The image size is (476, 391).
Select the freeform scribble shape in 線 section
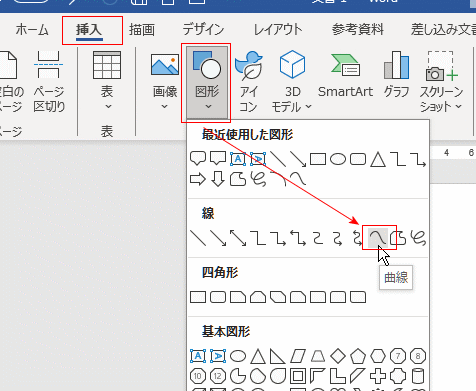pos(418,238)
